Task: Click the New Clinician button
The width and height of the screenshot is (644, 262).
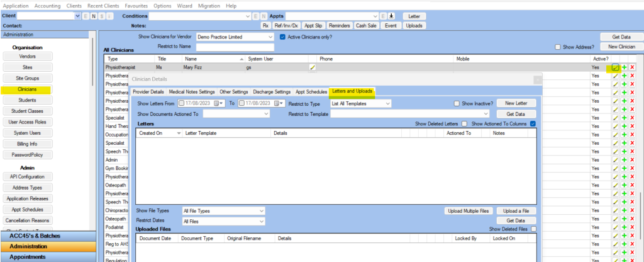Action: point(621,47)
